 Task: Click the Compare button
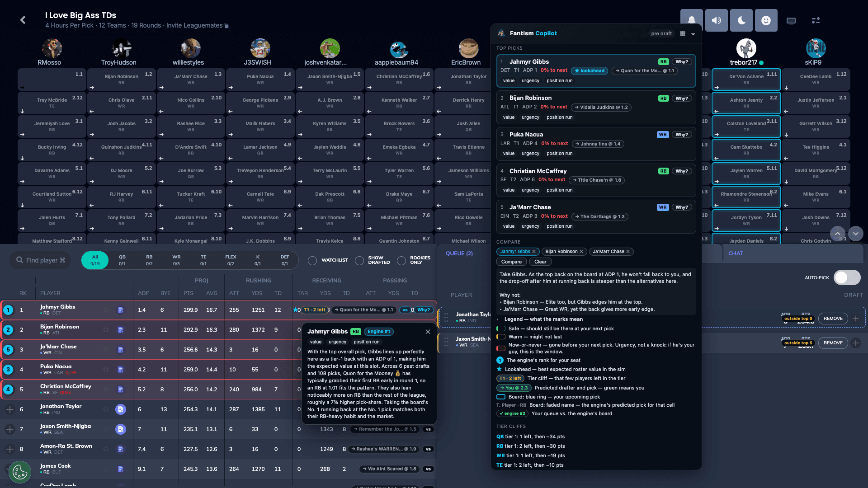pyautogui.click(x=511, y=262)
